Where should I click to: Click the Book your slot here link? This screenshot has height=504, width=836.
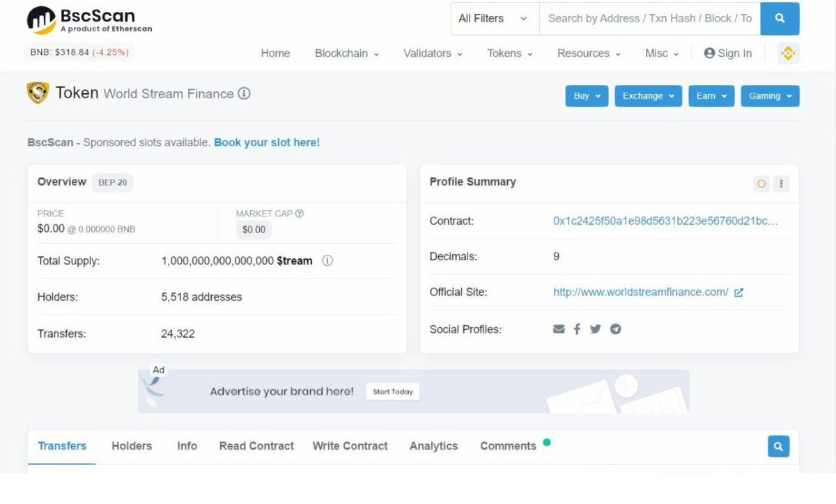267,143
